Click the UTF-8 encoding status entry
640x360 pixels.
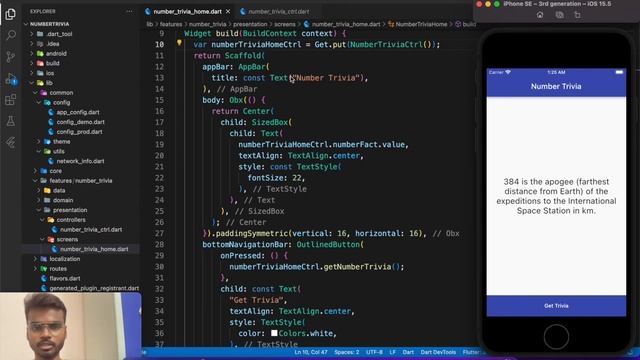[374, 352]
